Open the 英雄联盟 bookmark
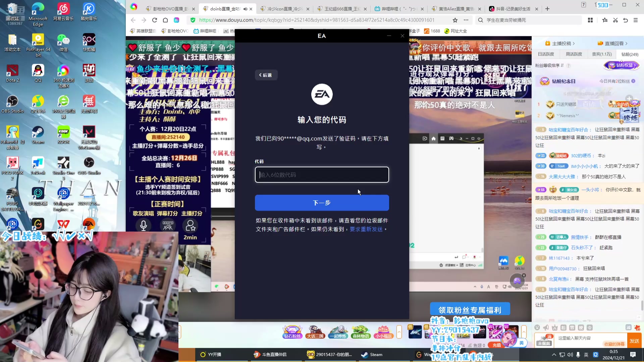Image resolution: width=644 pixels, height=362 pixels. (143, 31)
